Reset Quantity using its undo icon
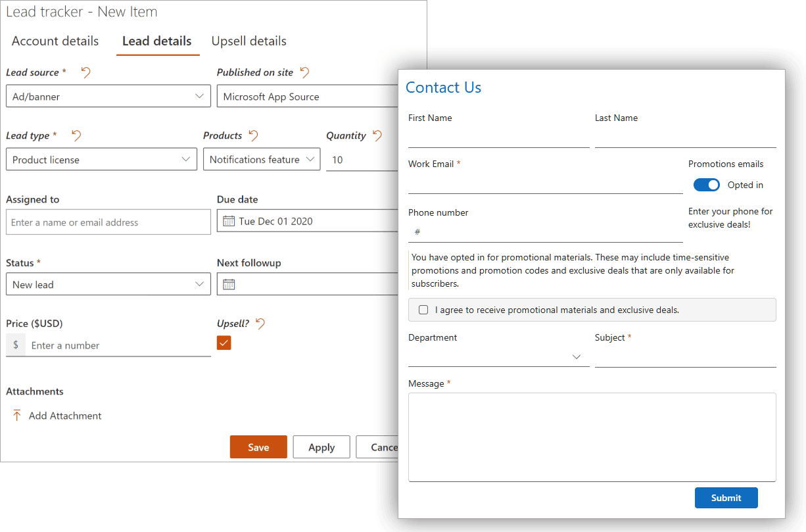The height and width of the screenshot is (532, 806). click(x=377, y=135)
